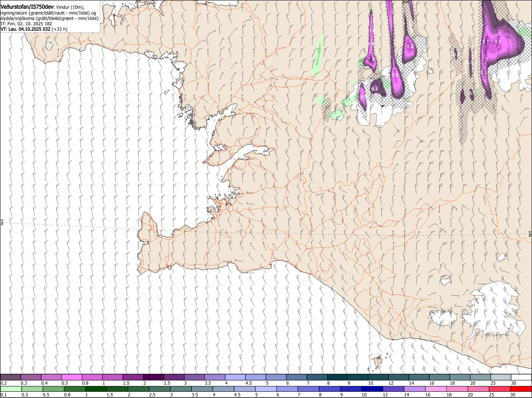This screenshot has width=532, height=398.
Task: Select the top legend row swatch labeled 2
Action: click(153, 377)
